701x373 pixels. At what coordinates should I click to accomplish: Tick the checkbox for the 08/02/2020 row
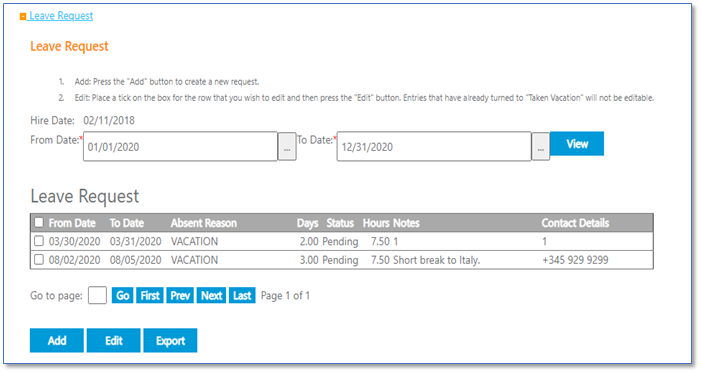39,259
